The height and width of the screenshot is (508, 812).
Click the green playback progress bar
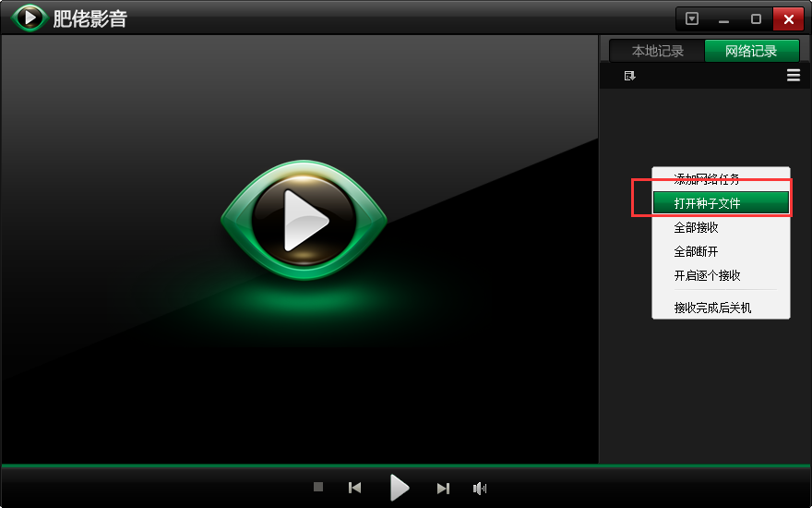(x=406, y=466)
